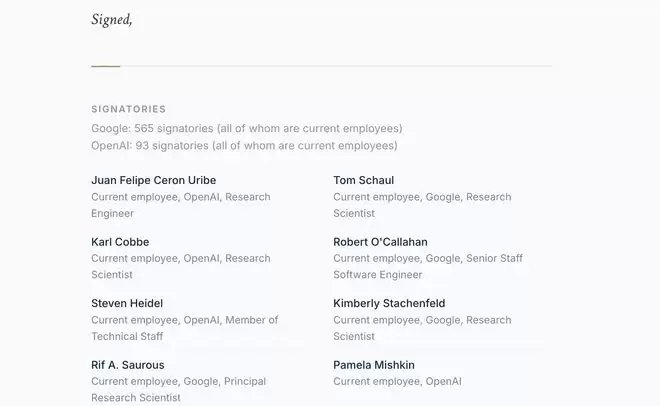Click Kimberly Stachenfeld's name
This screenshot has width=660, height=406.
click(389, 303)
